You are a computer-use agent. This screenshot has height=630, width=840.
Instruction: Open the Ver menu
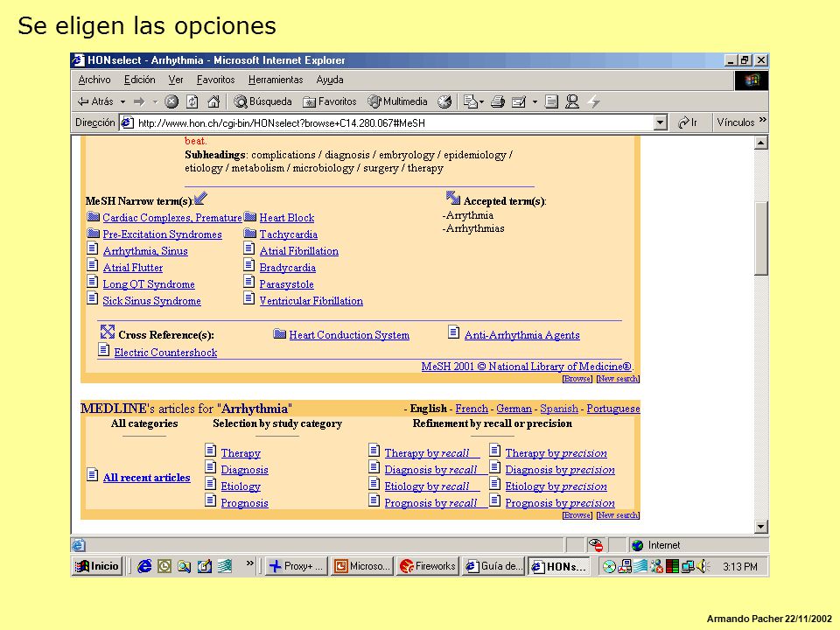coord(176,80)
